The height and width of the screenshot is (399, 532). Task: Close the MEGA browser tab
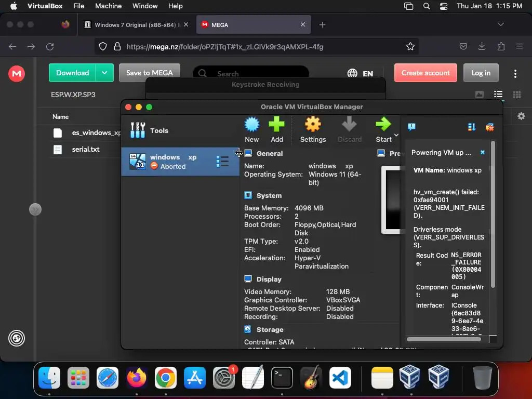point(303,24)
